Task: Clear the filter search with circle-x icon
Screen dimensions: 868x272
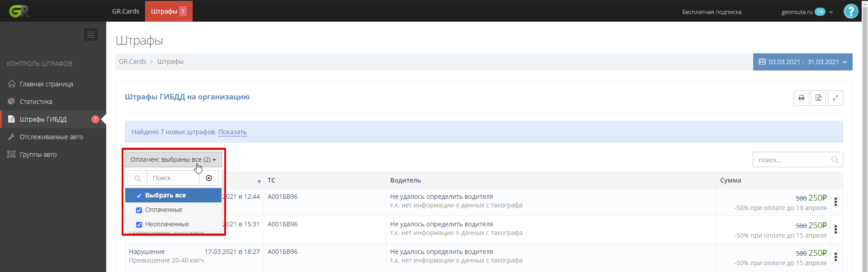Action: pos(209,178)
